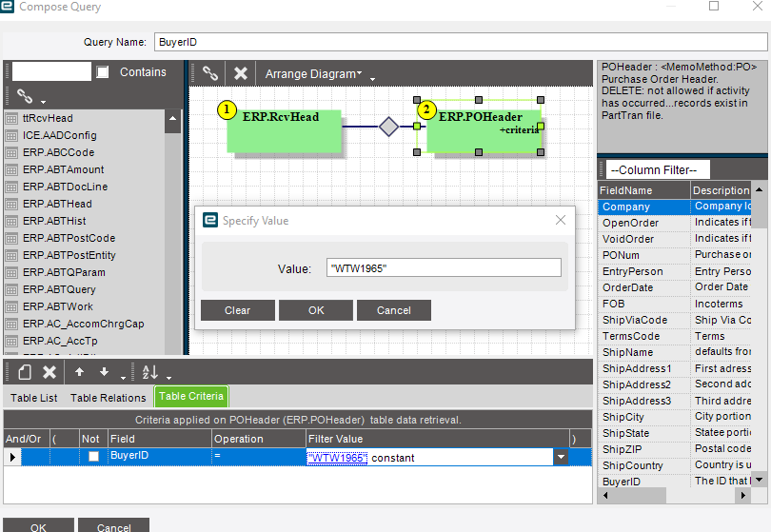Click the FieldName column header
Viewport: 771px width, 532px height.
tap(644, 190)
